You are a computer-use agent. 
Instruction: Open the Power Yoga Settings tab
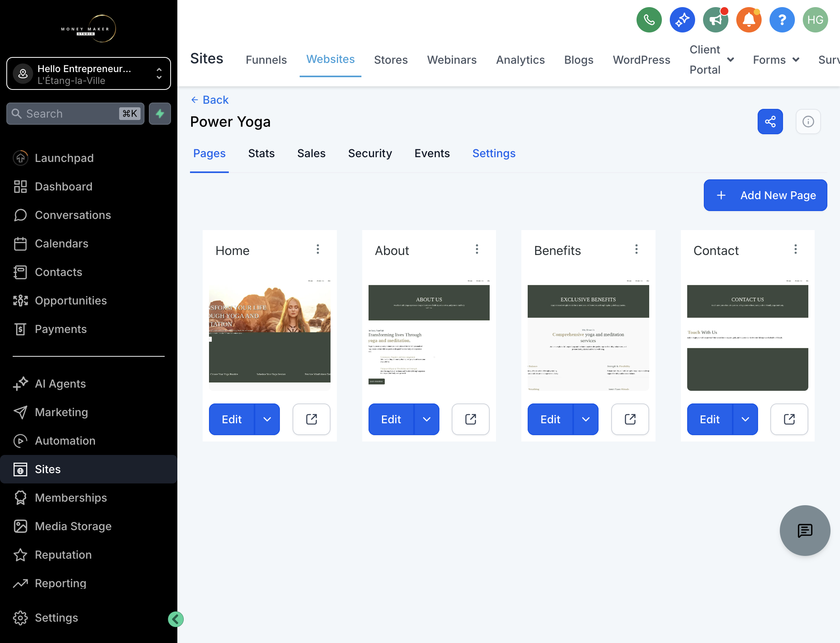point(494,153)
